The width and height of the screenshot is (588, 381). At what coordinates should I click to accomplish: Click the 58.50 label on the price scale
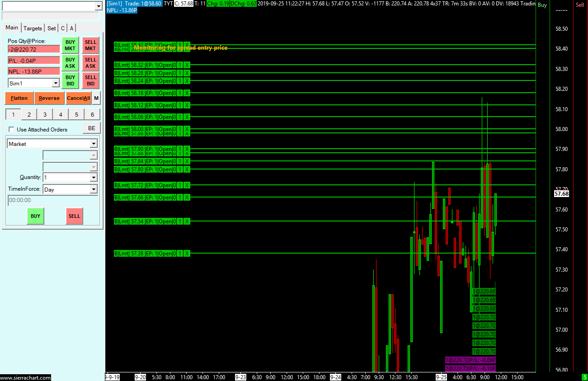[561, 29]
